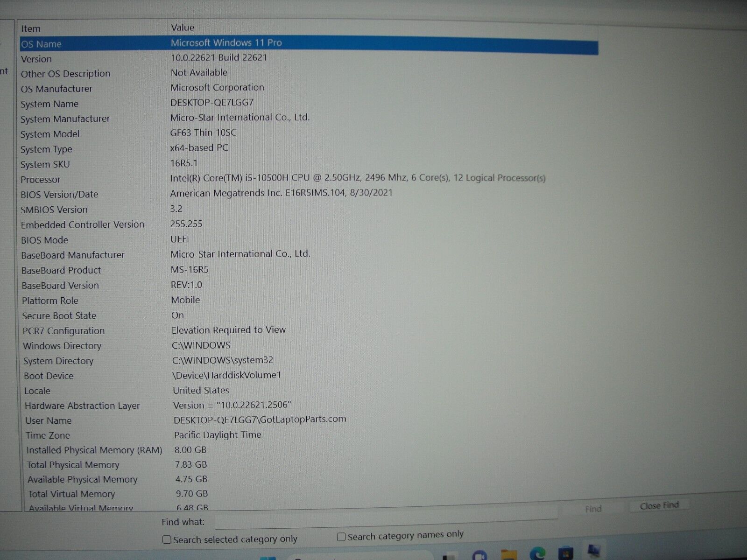Enable 'Search selected category only' checkbox
Image resolution: width=747 pixels, height=560 pixels.
(x=167, y=539)
